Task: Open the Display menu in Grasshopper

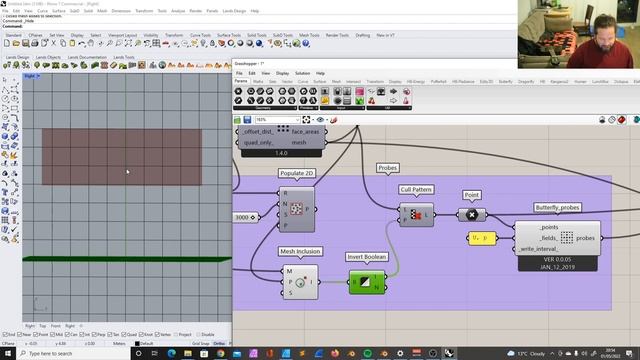Action: (x=282, y=73)
